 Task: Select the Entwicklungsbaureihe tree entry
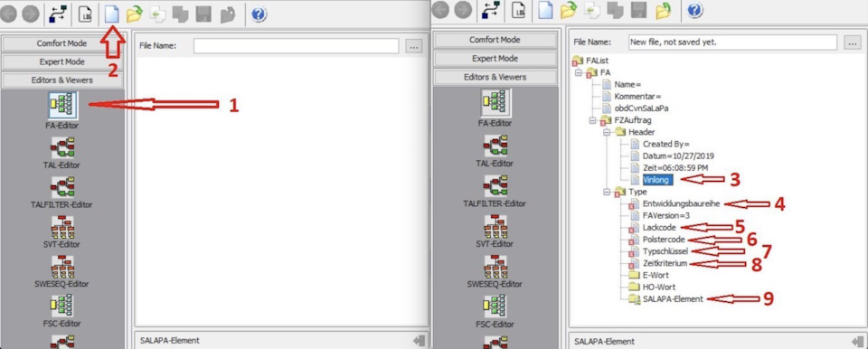coord(682,203)
